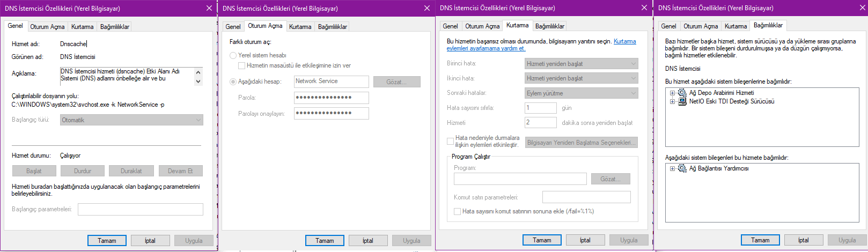Click the NetIO Eski TDI Desteği Sürücüsü icon
The image size is (868, 252).
[x=682, y=101]
